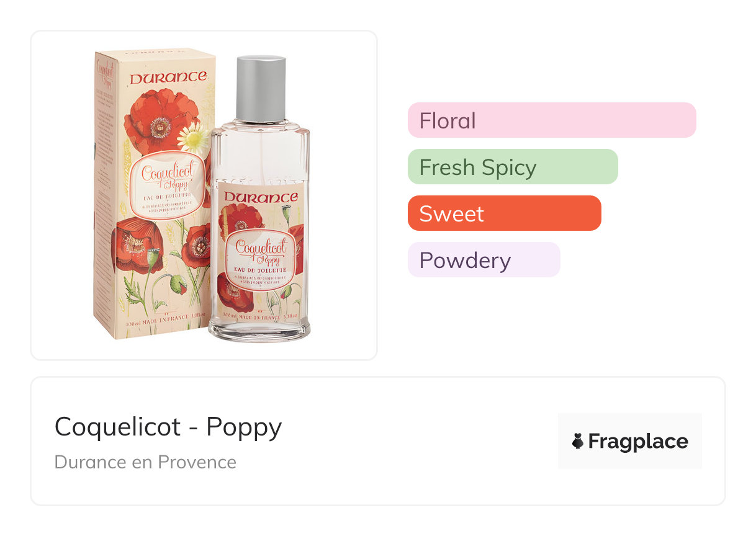The image size is (756, 536).
Task: Click the silver cap of the bottle
Action: [x=261, y=88]
